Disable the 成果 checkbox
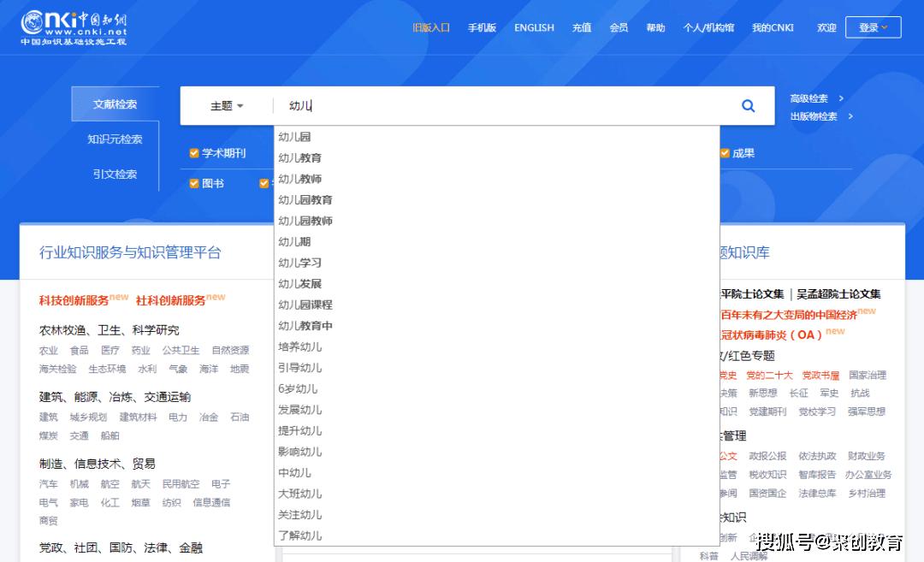Screen dimensions: 924x562 (x=726, y=152)
